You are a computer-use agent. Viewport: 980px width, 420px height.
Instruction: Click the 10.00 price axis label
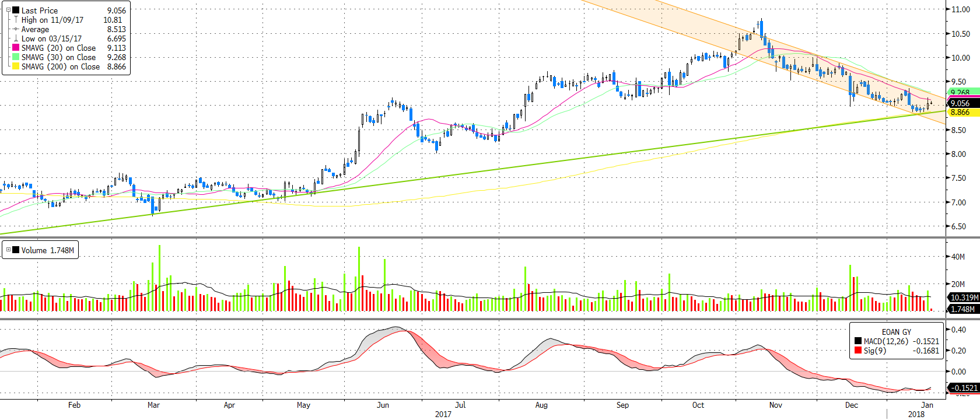coord(961,58)
